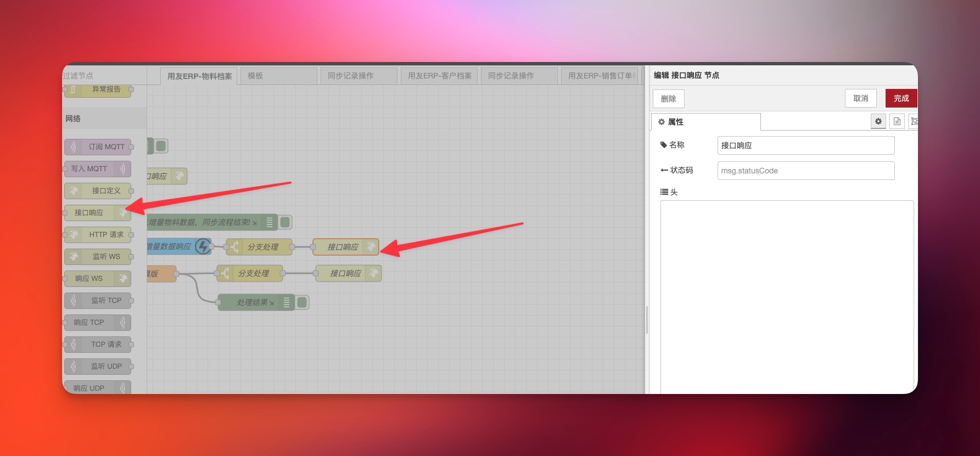Click the 状态码 msg.statusCode field
The height and width of the screenshot is (456, 980).
805,171
